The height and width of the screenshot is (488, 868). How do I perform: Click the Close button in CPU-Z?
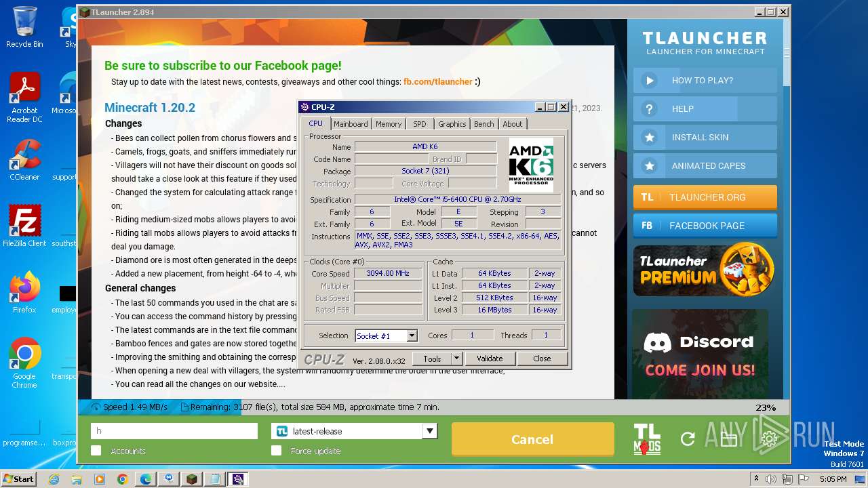click(x=542, y=359)
